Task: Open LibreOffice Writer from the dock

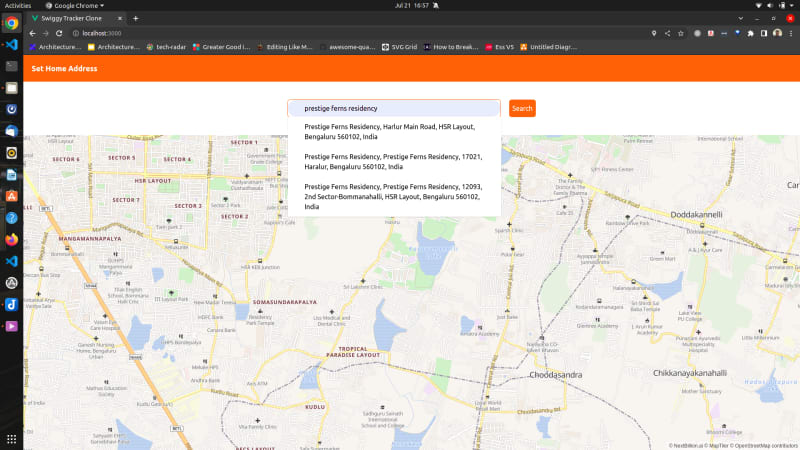Action: [x=11, y=174]
